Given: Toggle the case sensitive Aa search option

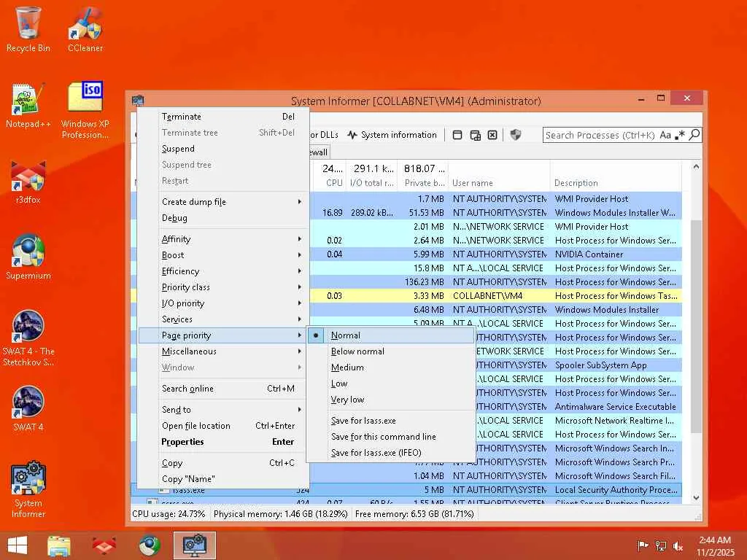Looking at the screenshot, I should [665, 135].
